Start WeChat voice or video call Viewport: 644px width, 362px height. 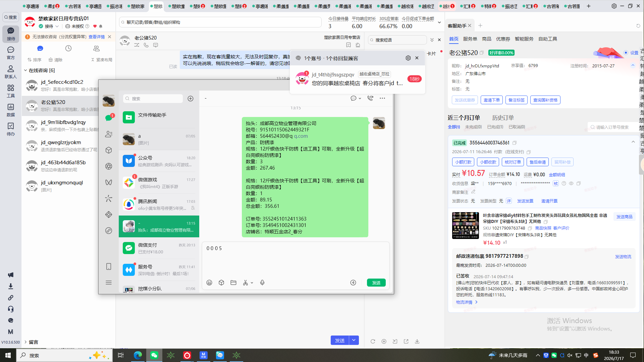coord(370,98)
